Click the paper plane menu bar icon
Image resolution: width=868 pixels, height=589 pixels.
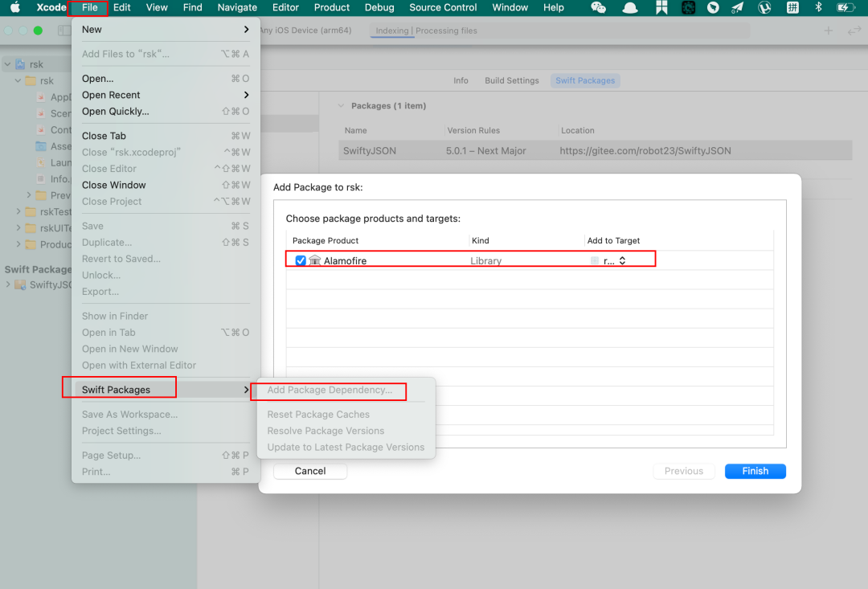click(x=737, y=7)
